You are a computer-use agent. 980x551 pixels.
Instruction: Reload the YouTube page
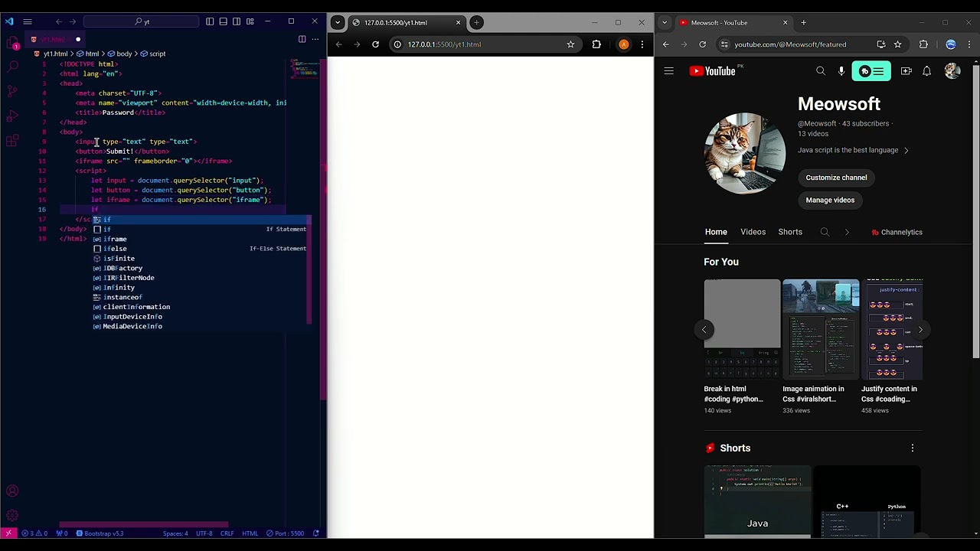pos(703,44)
